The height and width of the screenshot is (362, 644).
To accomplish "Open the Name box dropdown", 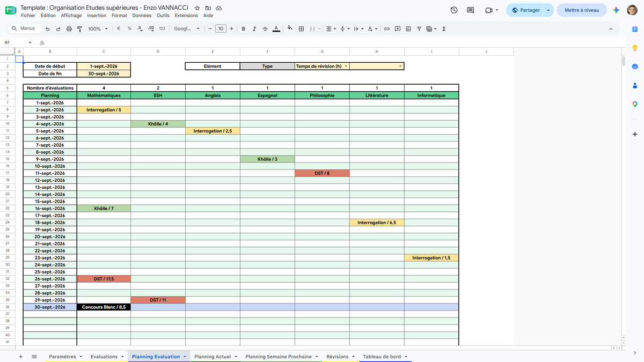I will pyautogui.click(x=30, y=42).
